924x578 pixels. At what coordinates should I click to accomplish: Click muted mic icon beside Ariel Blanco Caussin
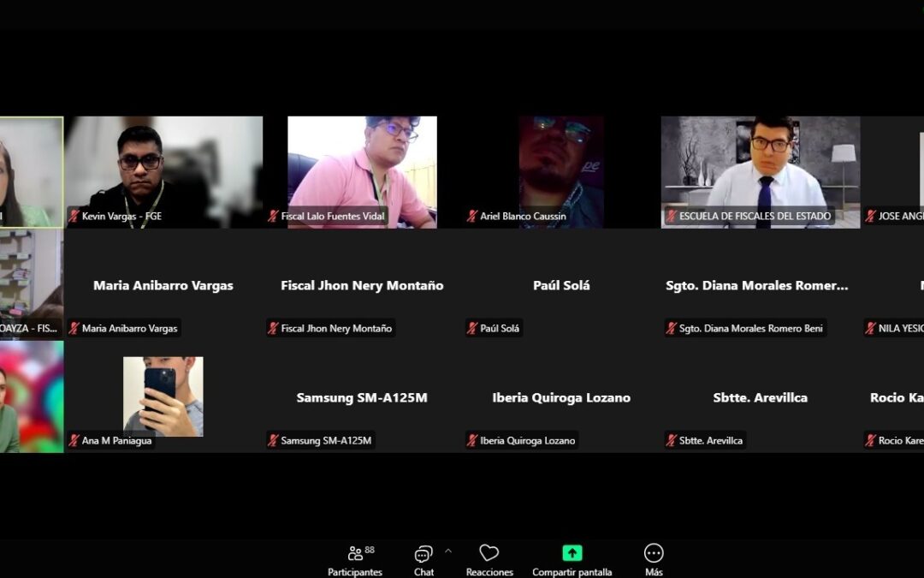pos(472,217)
